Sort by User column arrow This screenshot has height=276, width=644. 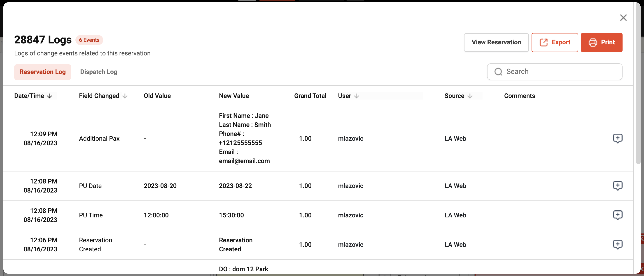(x=357, y=96)
